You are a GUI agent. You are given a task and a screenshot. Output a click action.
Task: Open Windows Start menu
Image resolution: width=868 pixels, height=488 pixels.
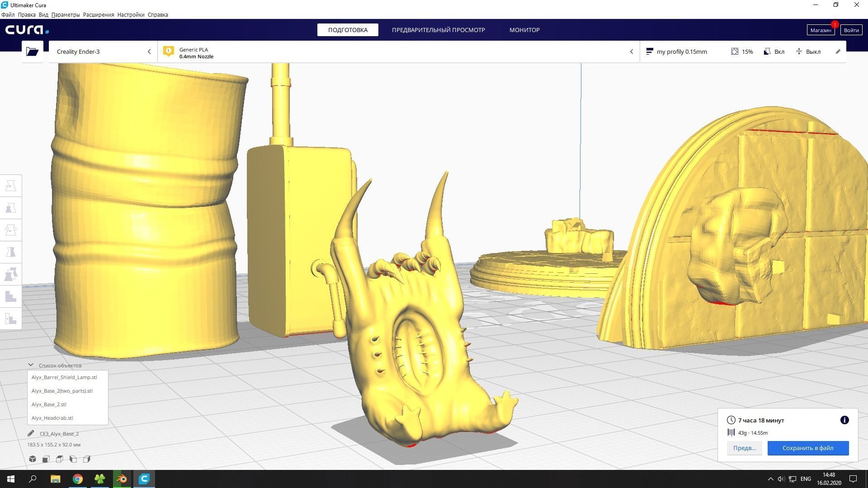11,479
